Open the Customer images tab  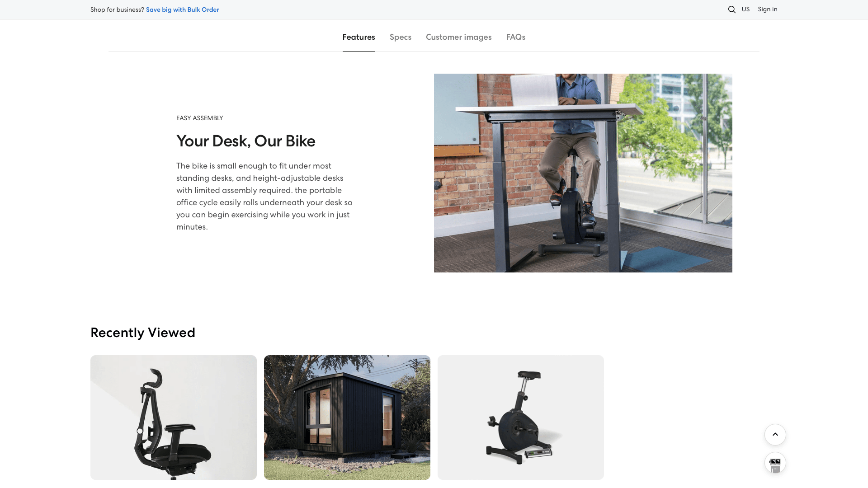[458, 37]
